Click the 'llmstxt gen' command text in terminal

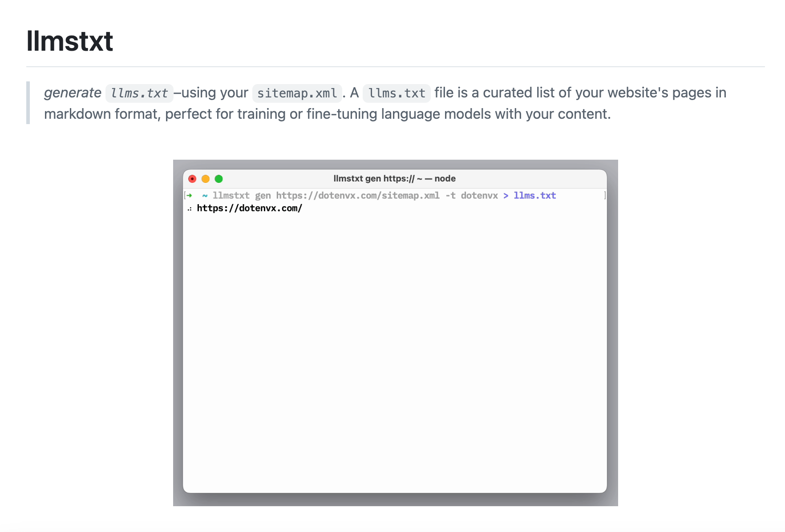point(242,196)
